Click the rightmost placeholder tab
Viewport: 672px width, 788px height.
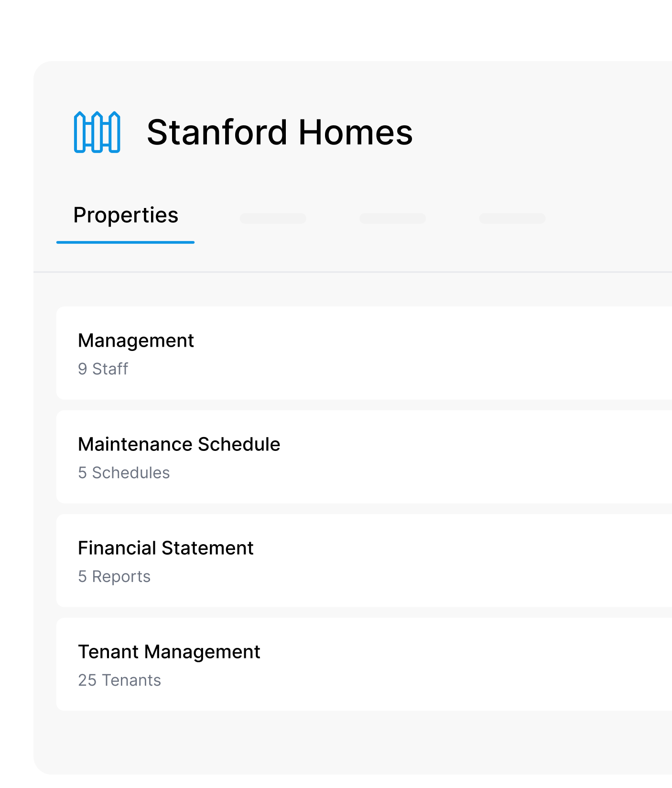tap(512, 218)
